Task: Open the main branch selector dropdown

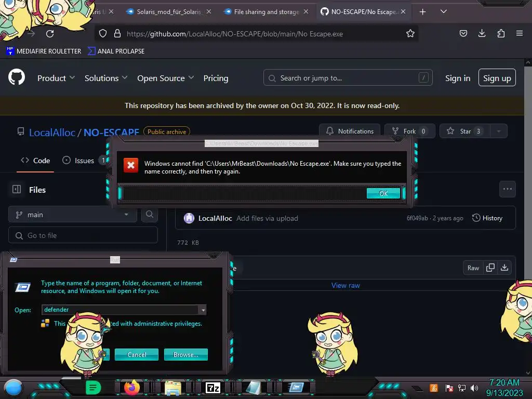Action: tap(73, 215)
